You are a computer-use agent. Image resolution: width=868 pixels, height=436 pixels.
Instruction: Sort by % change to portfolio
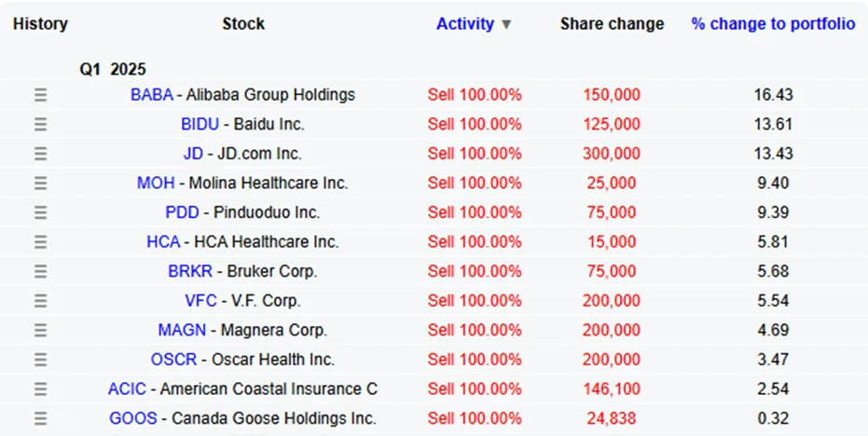(773, 24)
